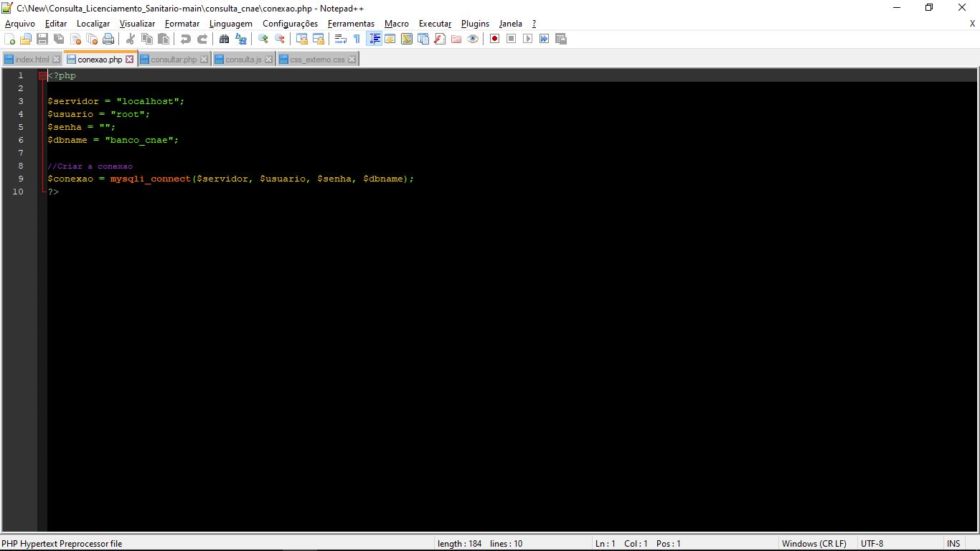Play back the recorded macro
This screenshot has width=980, height=551.
[x=528, y=39]
